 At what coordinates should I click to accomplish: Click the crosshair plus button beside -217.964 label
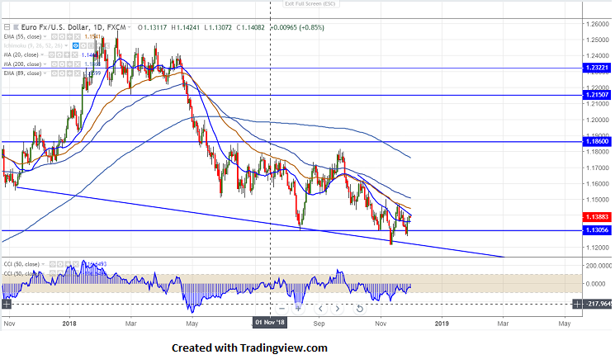point(577,304)
